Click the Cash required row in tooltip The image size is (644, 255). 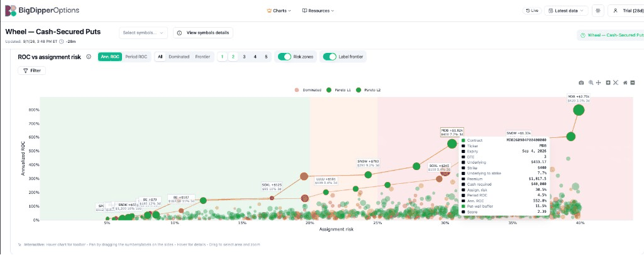[x=504, y=184]
